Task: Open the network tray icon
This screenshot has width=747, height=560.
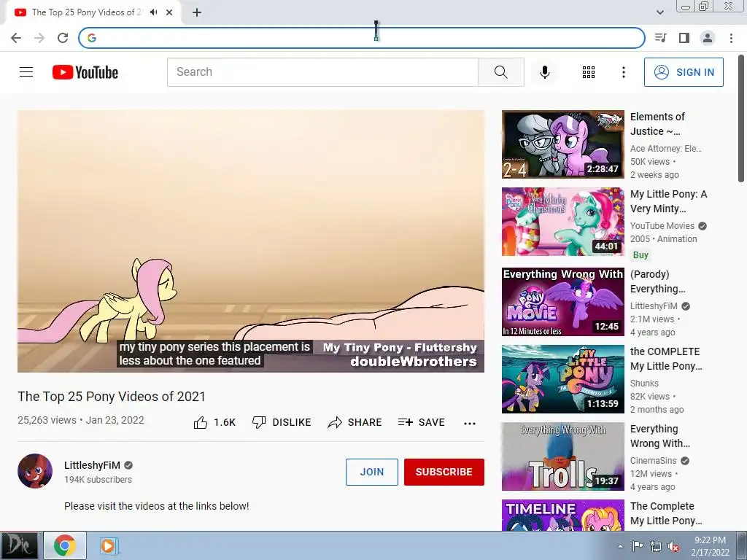Action: point(656,546)
